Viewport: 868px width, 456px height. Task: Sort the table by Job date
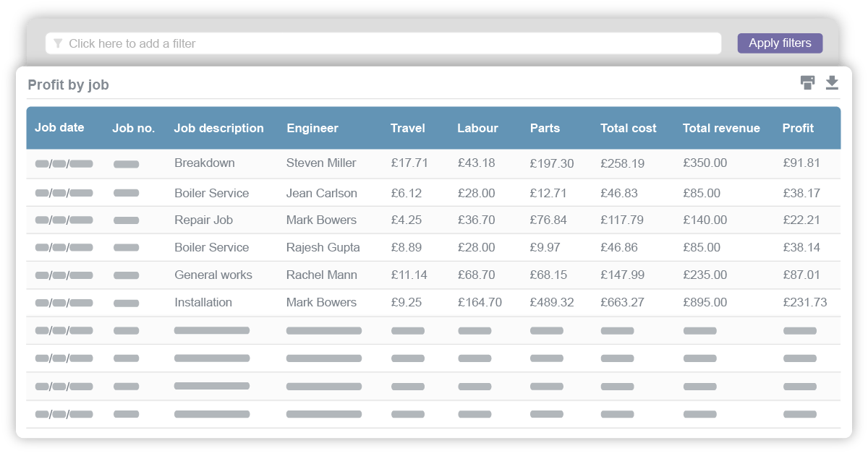click(61, 128)
